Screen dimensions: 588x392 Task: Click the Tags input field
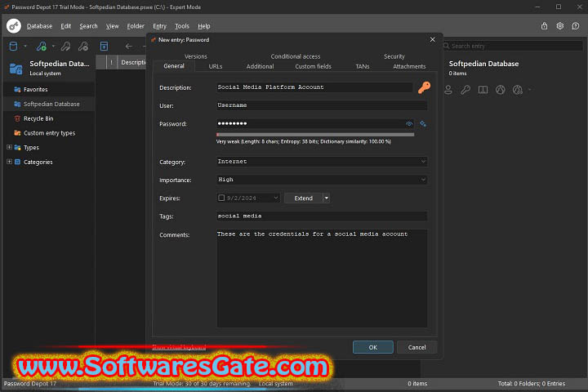coord(322,216)
